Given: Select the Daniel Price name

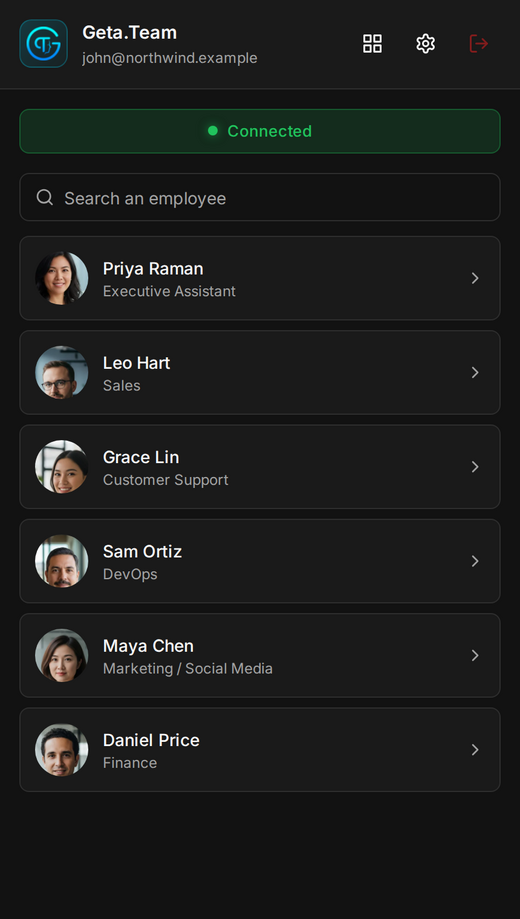Looking at the screenshot, I should (x=151, y=741).
